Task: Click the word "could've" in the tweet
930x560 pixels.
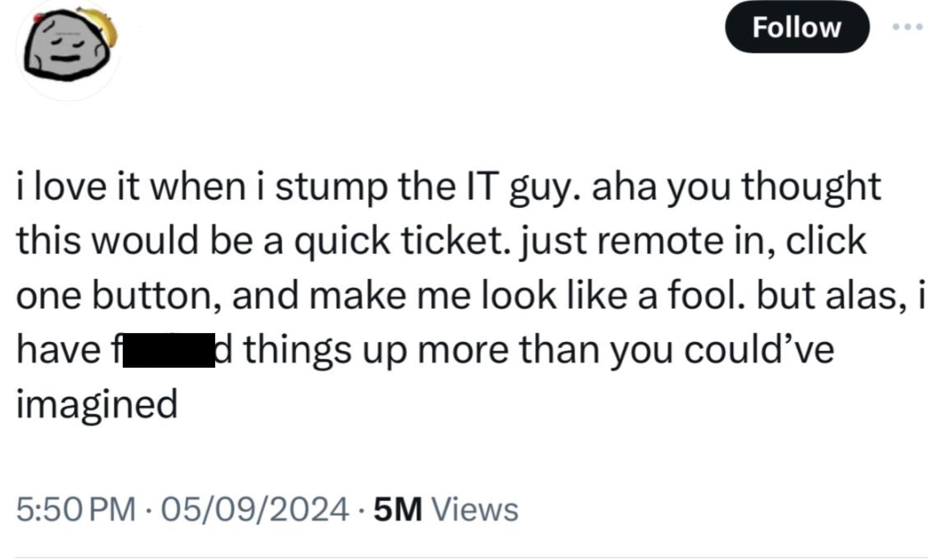Action: (759, 350)
